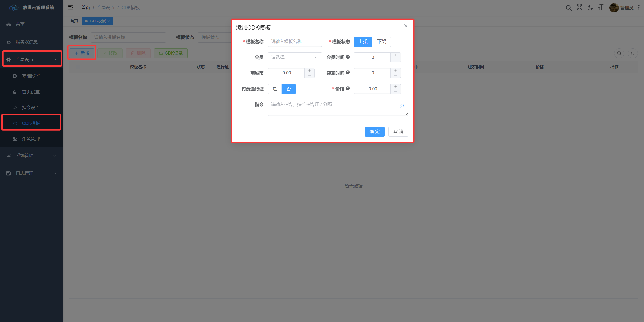Click the administrator avatar image

pyautogui.click(x=614, y=8)
